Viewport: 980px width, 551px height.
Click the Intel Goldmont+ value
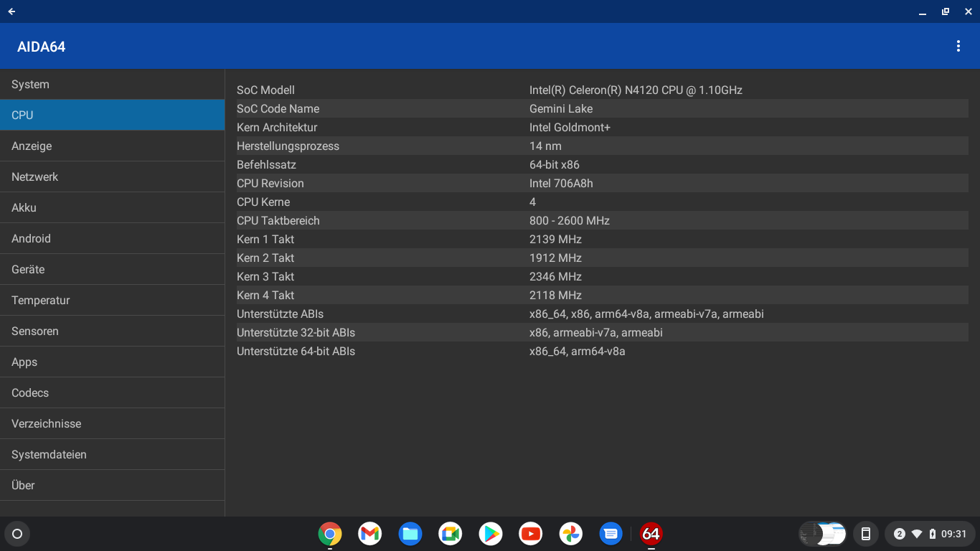coord(570,127)
